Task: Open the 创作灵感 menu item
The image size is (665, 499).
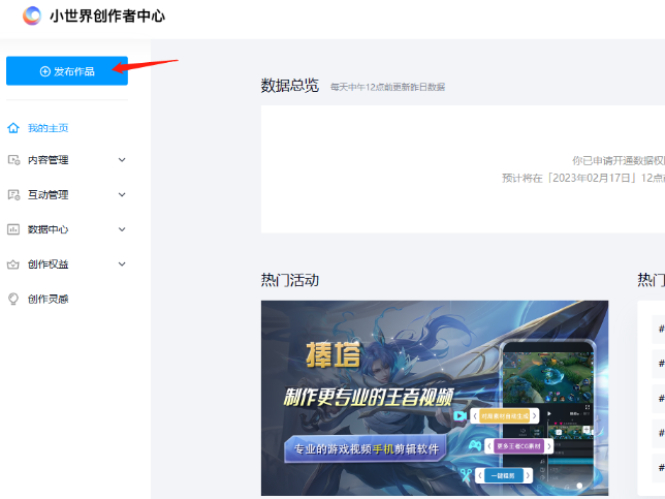Action: click(x=48, y=299)
